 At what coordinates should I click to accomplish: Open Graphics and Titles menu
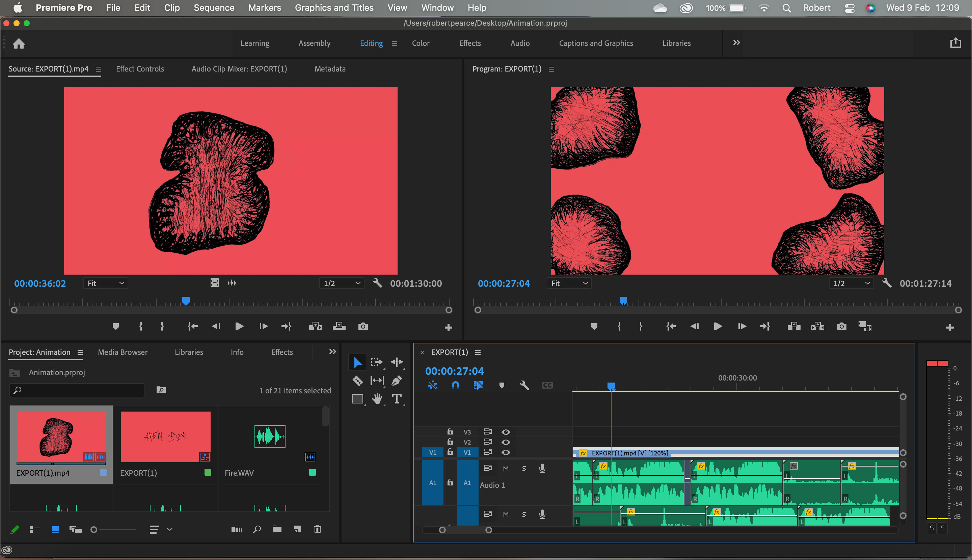334,8
